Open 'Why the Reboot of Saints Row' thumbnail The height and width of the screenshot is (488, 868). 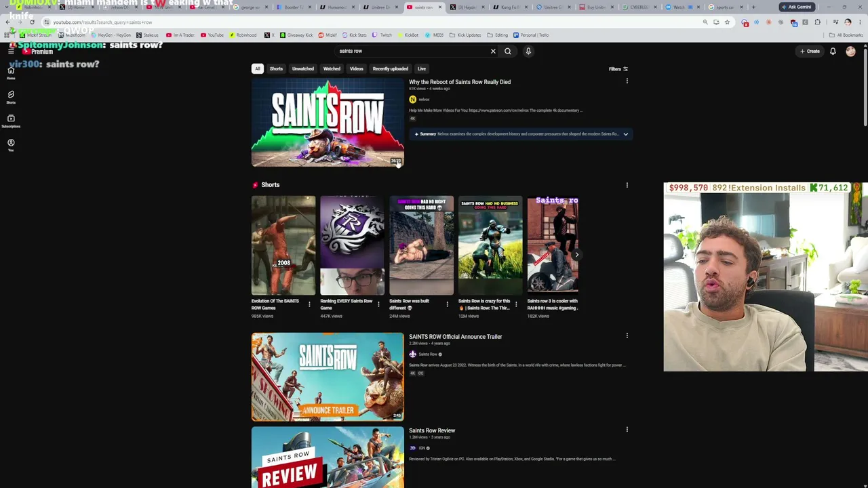point(328,123)
